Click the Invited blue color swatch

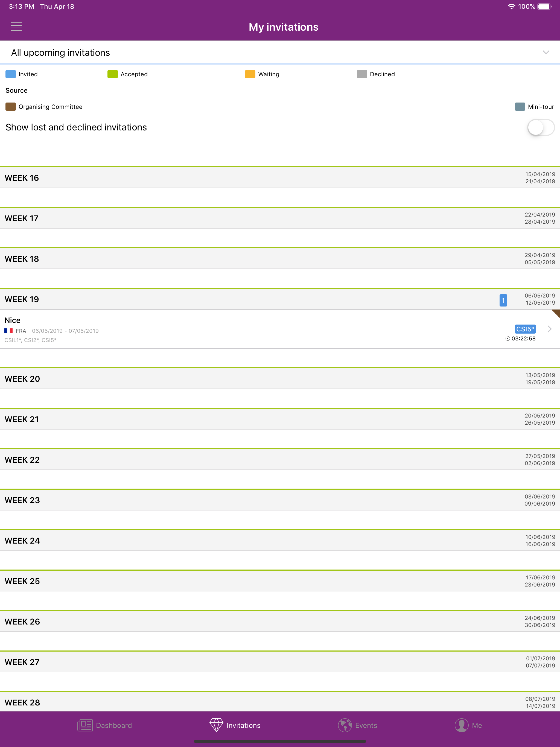click(x=11, y=74)
